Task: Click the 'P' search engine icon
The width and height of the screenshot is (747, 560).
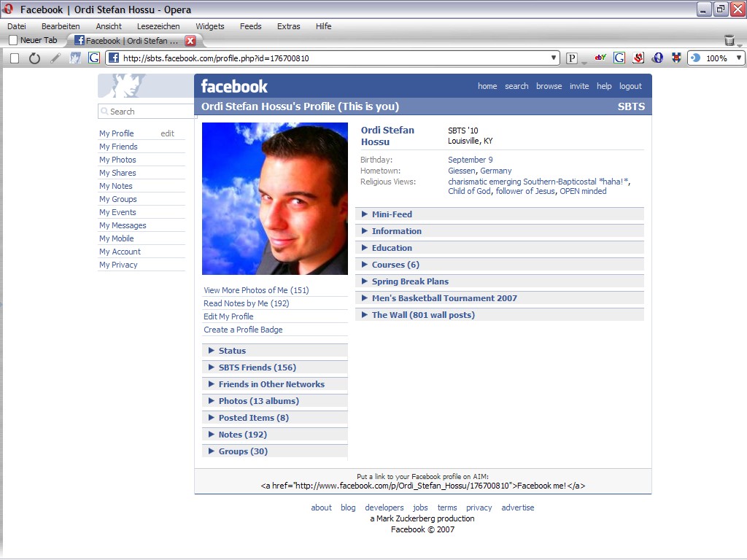Action: 572,58
